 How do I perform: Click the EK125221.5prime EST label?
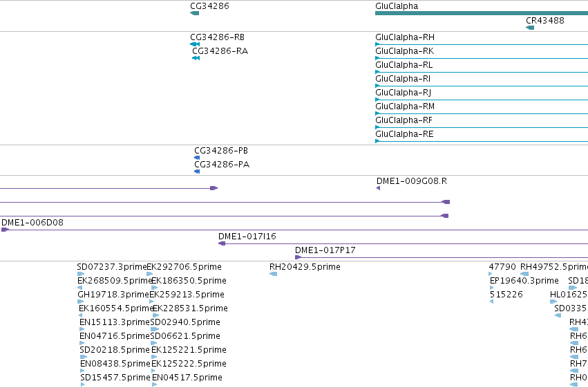coord(189,350)
